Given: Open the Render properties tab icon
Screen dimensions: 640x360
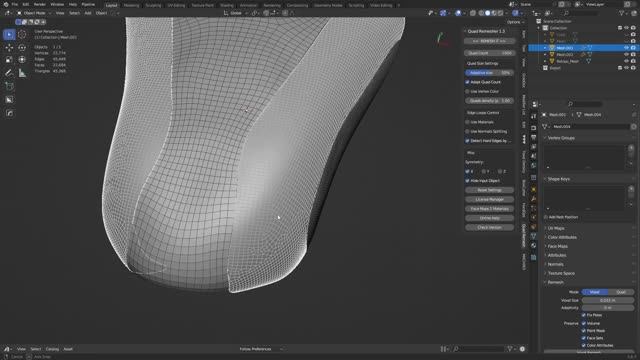Looking at the screenshot, I should (533, 128).
